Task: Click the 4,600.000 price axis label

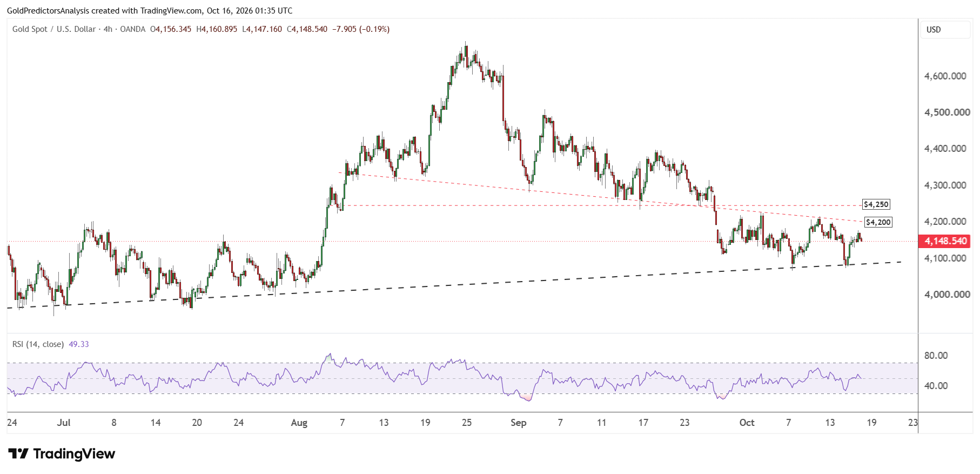Action: (x=945, y=76)
